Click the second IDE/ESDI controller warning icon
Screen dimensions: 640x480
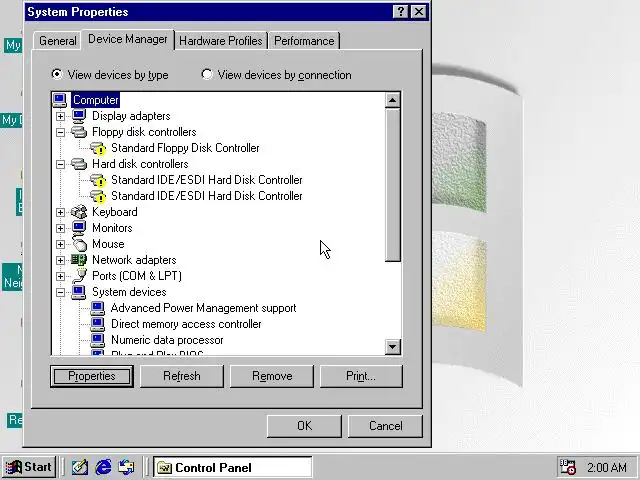(x=98, y=196)
